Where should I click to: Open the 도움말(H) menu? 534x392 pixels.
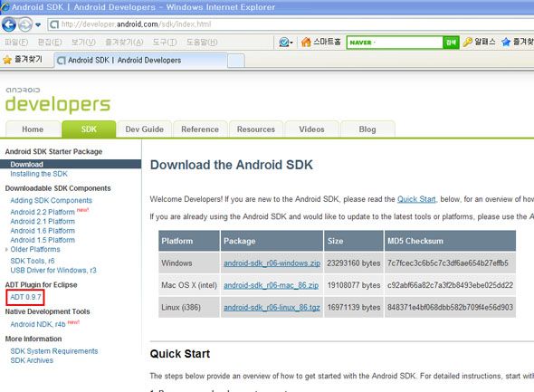tap(202, 43)
